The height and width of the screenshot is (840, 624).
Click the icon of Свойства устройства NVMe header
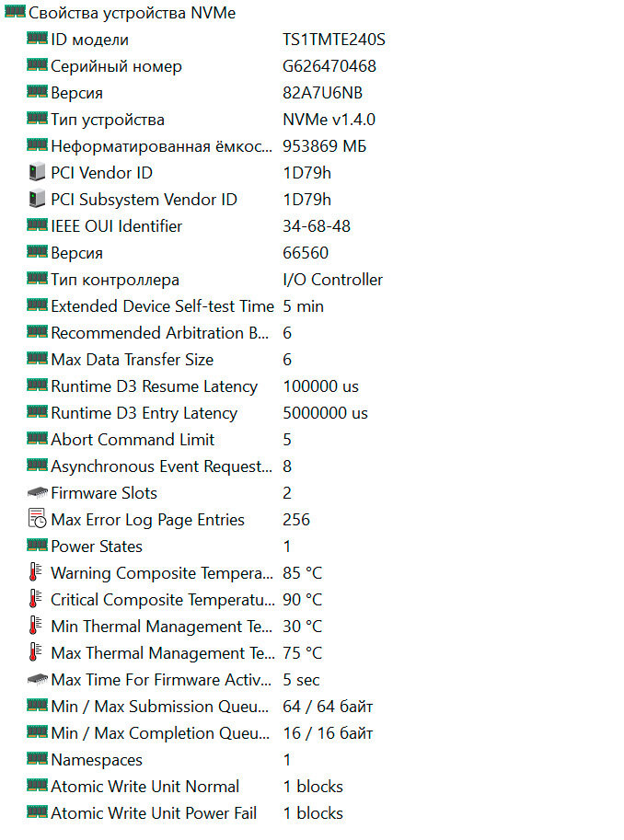[x=15, y=12]
